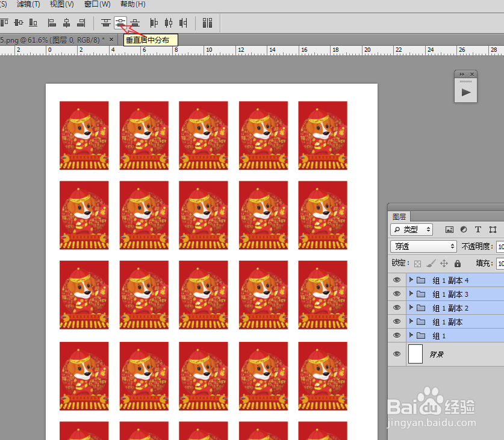Click folder icon of 组 1 副本 3
The height and width of the screenshot is (440, 504).
point(421,294)
